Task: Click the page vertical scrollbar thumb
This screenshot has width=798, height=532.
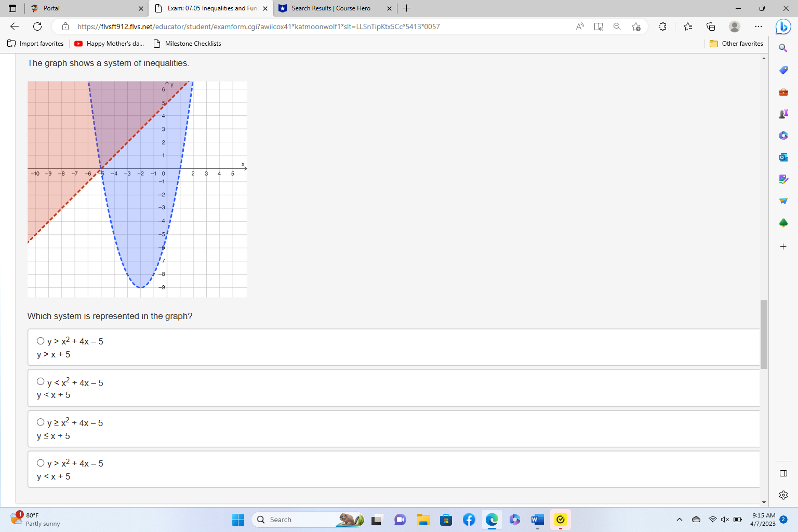Action: click(x=764, y=335)
